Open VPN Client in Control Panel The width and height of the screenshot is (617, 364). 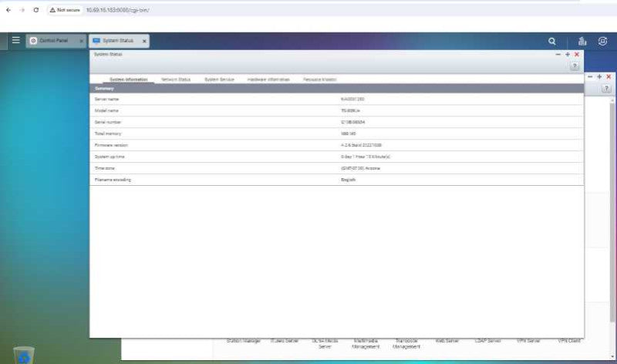coord(569,341)
